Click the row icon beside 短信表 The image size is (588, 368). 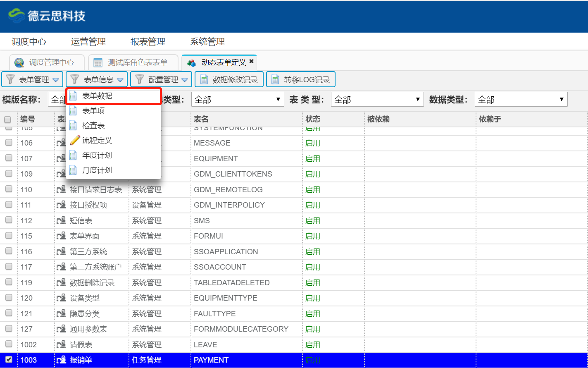pos(62,221)
